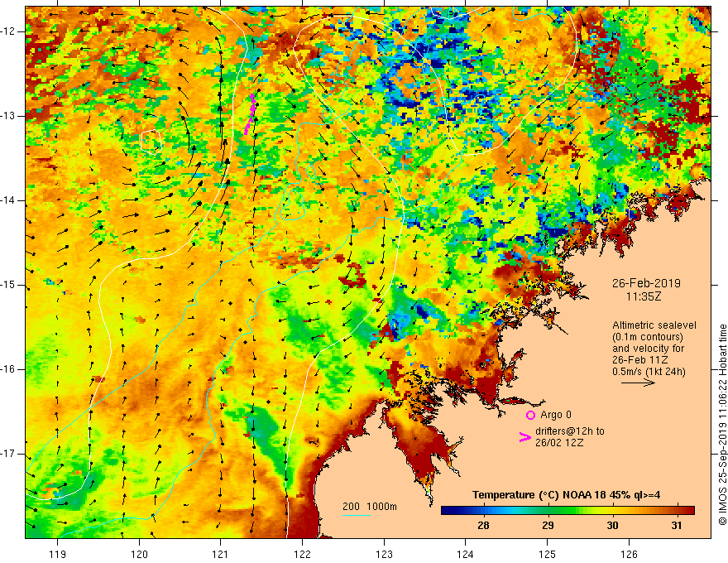Click the time label 11:35Z
The image size is (728, 563).
click(644, 296)
